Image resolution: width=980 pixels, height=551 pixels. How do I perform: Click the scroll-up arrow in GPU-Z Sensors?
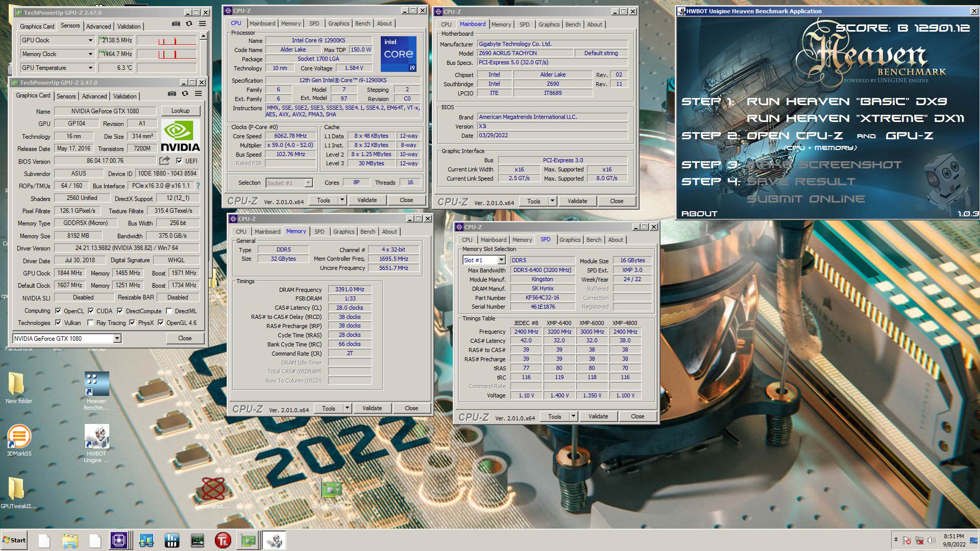point(203,36)
